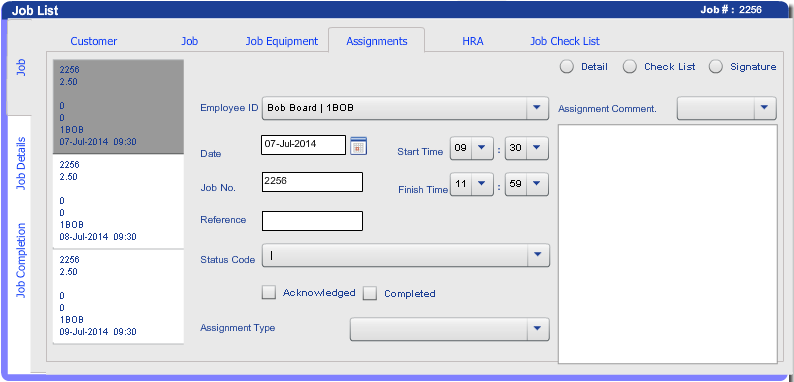Click the Assignment Comment text area

coord(667,244)
